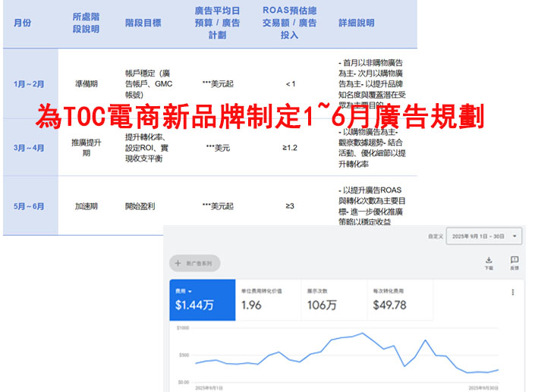Click the 自定义 date range label
Viewport: 535px width, 392px height.
434,236
